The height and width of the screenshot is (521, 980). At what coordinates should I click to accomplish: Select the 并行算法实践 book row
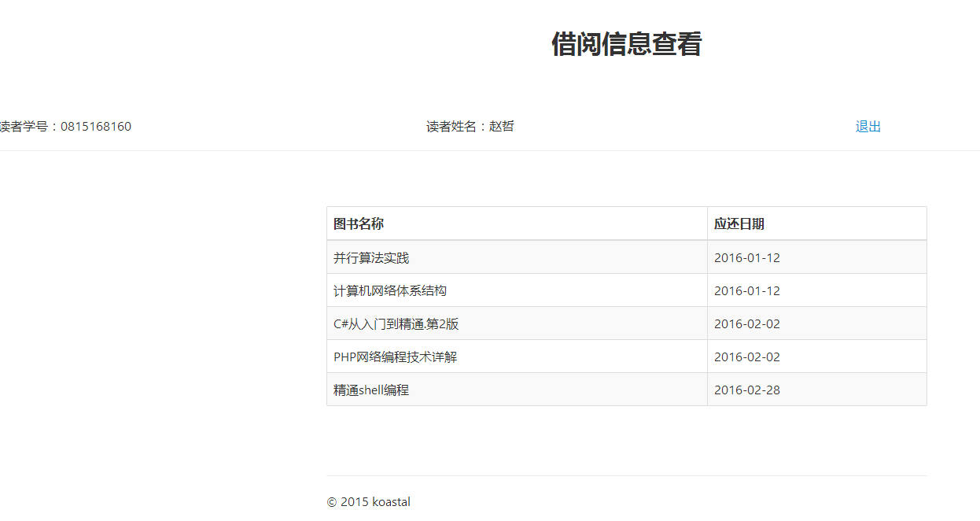pyautogui.click(x=371, y=258)
